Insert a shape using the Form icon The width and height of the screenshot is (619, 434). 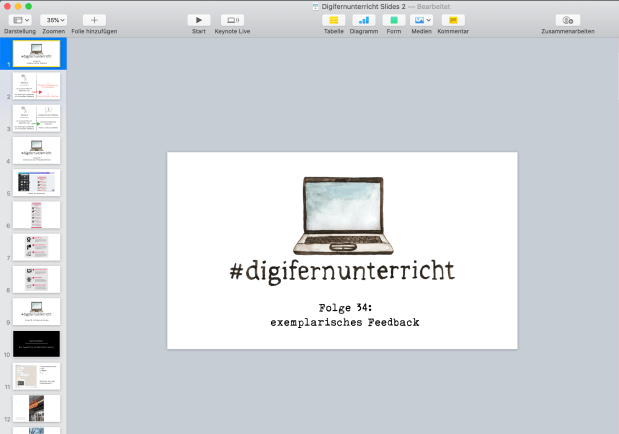click(394, 20)
